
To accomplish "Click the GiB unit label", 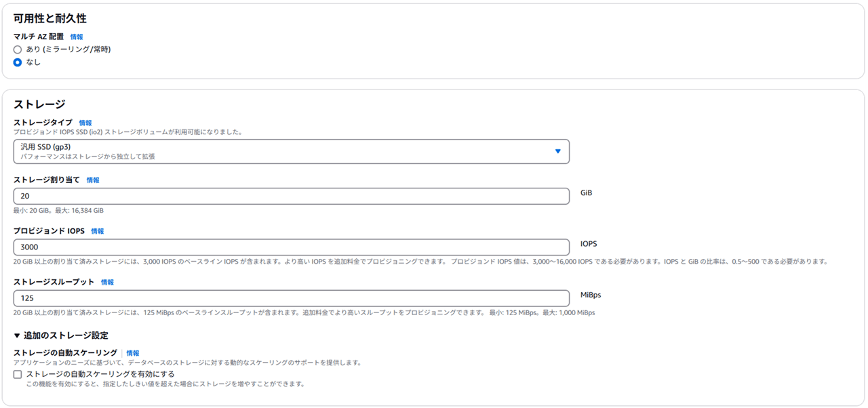I will pos(587,192).
